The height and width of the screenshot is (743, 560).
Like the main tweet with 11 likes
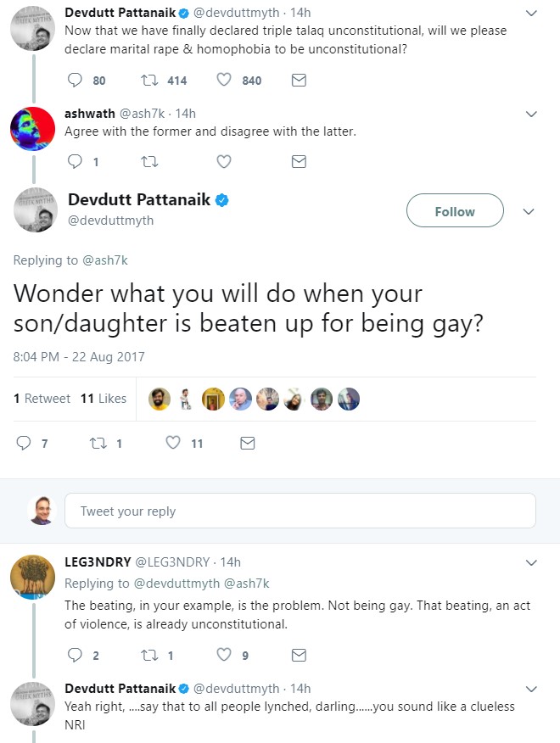pyautogui.click(x=173, y=443)
